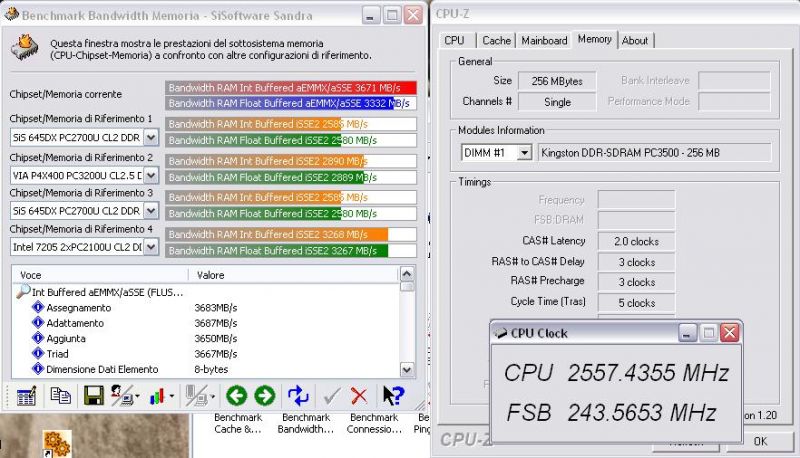Click the green Back arrow icon
800x458 pixels.
(x=236, y=396)
